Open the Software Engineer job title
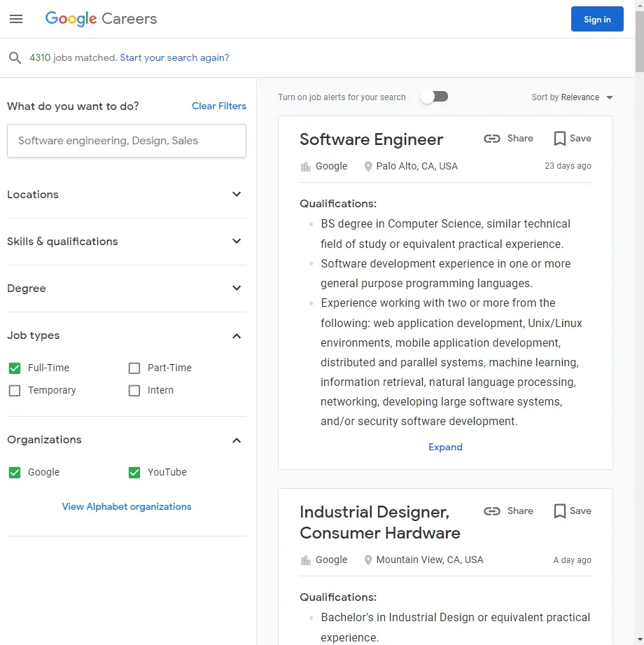This screenshot has height=645, width=644. (371, 139)
